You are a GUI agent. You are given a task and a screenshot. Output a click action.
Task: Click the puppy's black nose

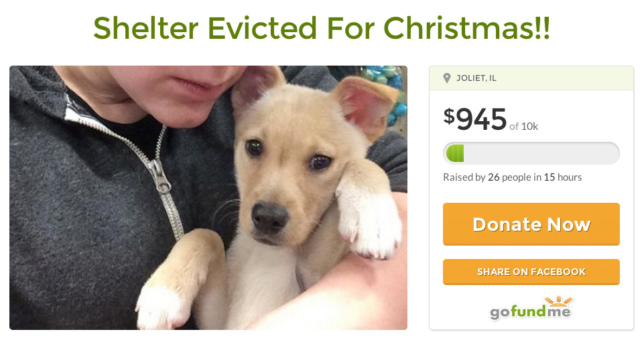(269, 216)
